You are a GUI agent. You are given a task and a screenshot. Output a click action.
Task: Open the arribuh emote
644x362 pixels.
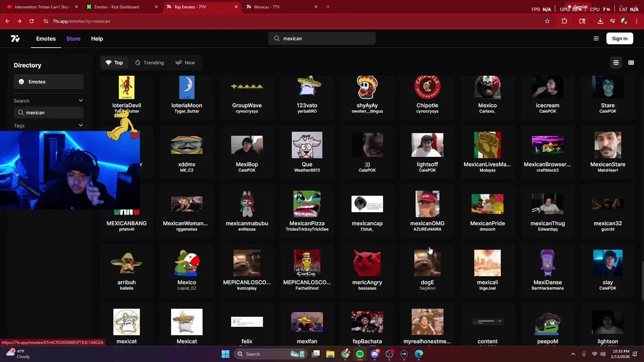coord(126,270)
